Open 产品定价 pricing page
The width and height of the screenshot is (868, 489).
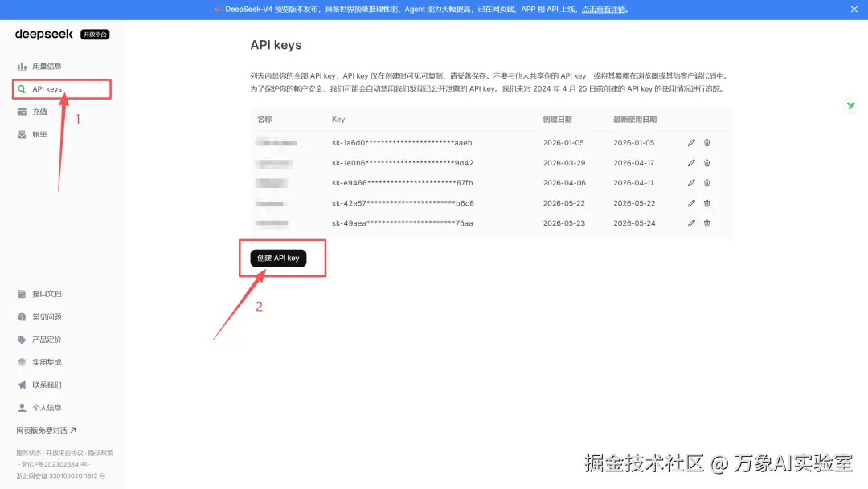pos(47,340)
